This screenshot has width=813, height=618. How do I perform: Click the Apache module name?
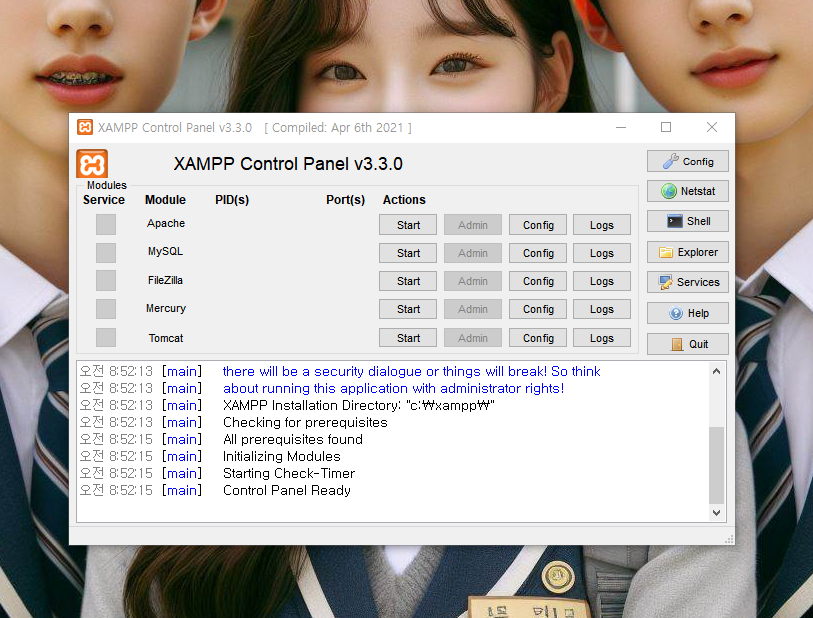point(166,223)
